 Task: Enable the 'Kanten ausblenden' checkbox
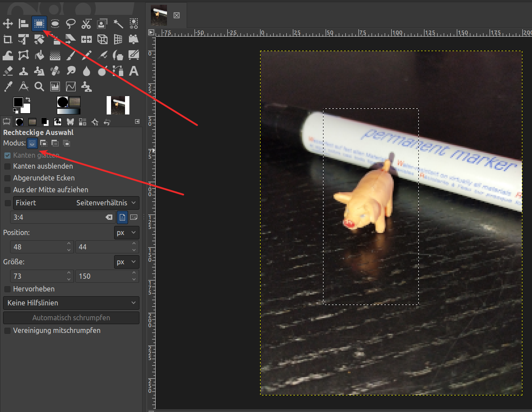[x=7, y=166]
